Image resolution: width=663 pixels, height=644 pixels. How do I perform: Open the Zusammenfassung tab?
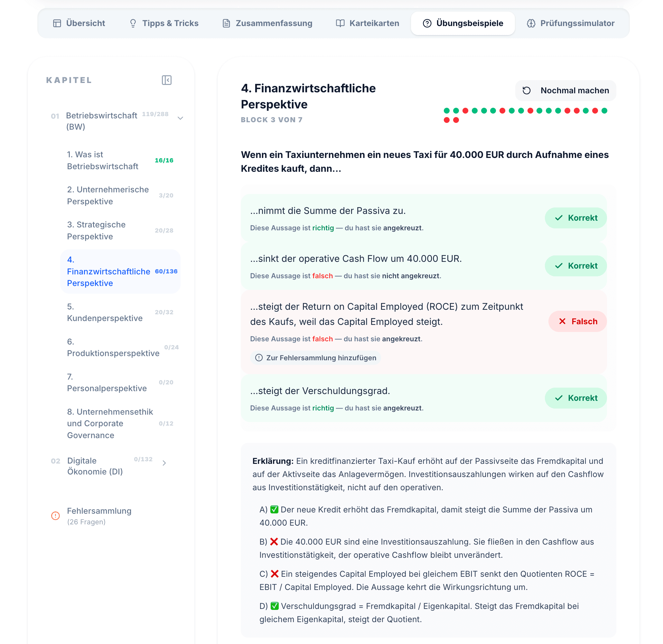267,23
